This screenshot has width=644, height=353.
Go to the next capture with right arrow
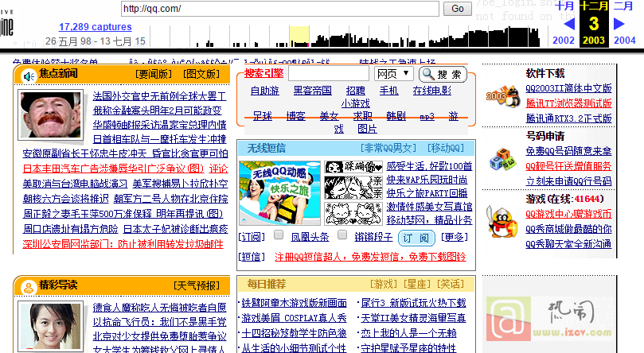tap(619, 24)
